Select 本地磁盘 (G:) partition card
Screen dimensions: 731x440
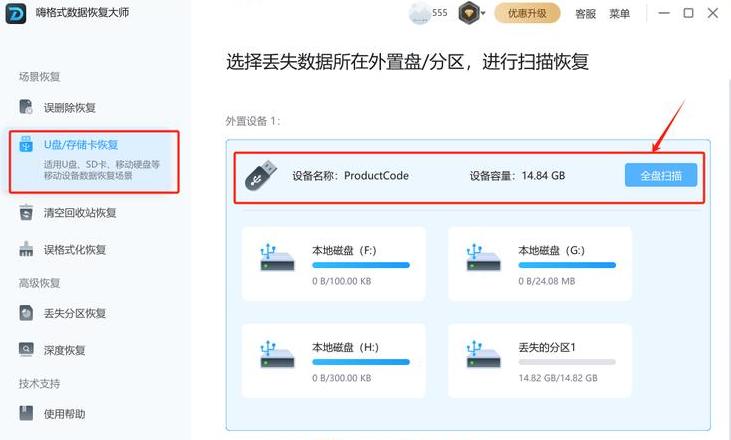[539, 264]
